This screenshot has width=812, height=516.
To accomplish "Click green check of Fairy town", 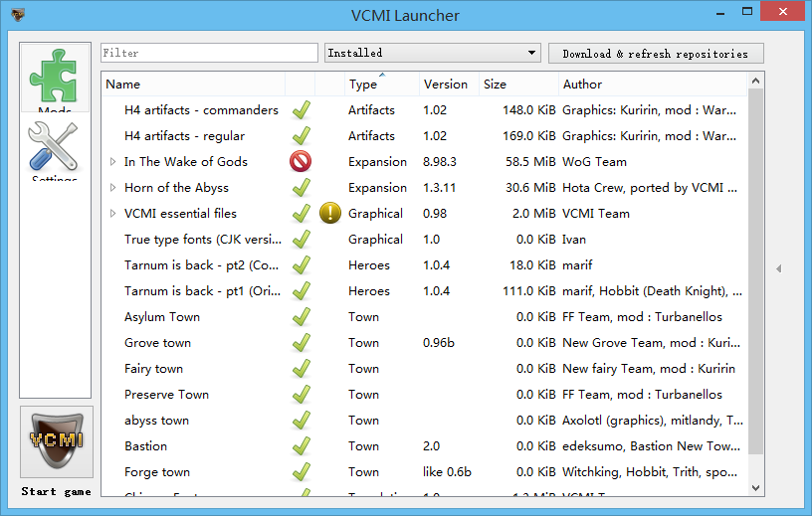I will (x=301, y=369).
